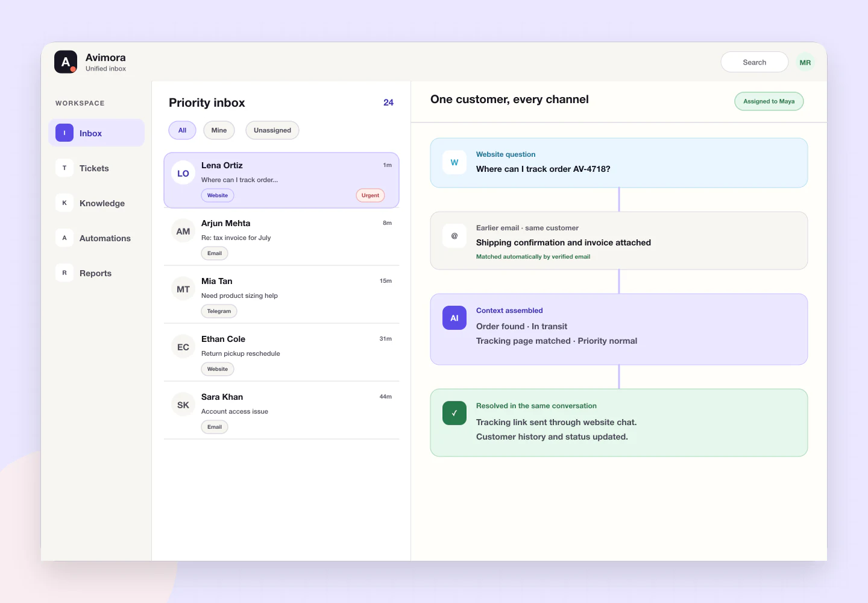Image resolution: width=868 pixels, height=603 pixels.
Task: Click the 44m timestamp on Sara Khan
Action: pos(385,397)
